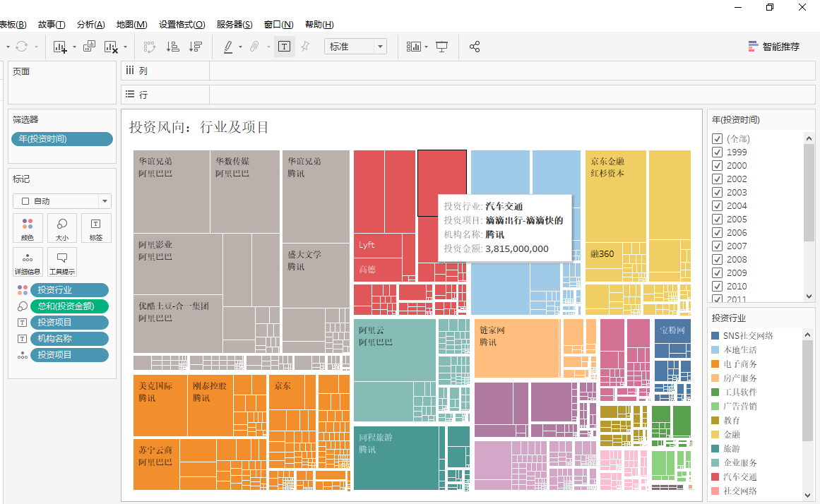Open the 设置格式(O) menu
Image resolution: width=820 pixels, height=504 pixels.
tap(182, 25)
